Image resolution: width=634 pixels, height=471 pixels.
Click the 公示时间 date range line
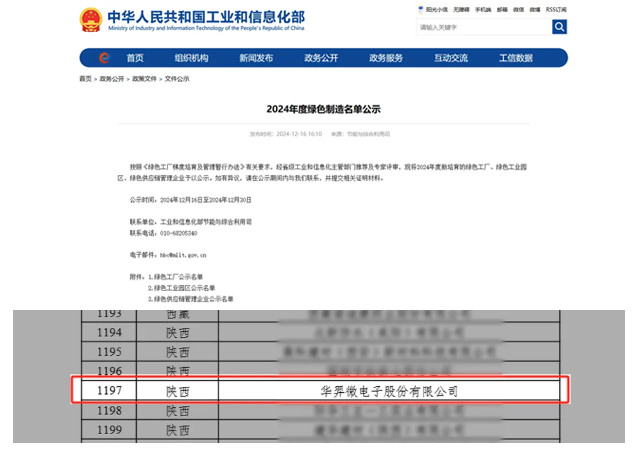pos(190,200)
